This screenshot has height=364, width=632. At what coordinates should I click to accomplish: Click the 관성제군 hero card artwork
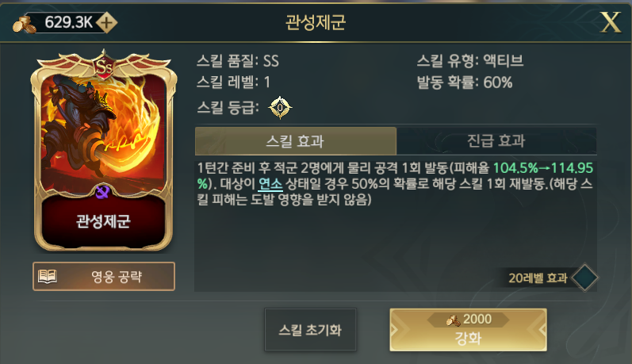pos(104,133)
